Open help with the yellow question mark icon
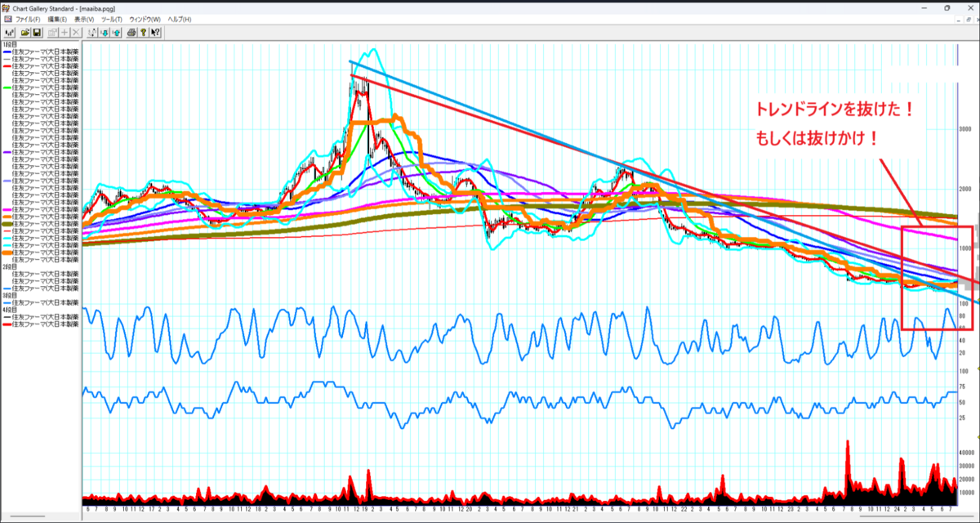Image resolution: width=980 pixels, height=523 pixels. tap(144, 33)
